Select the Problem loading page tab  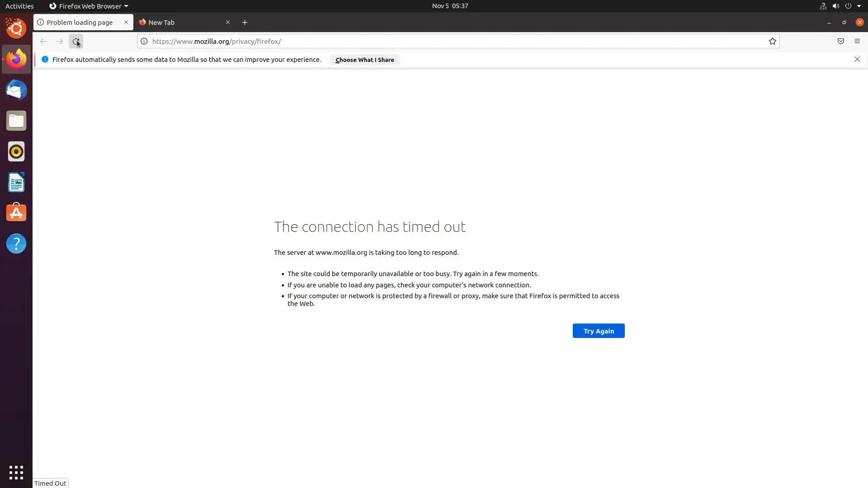tap(80, 22)
